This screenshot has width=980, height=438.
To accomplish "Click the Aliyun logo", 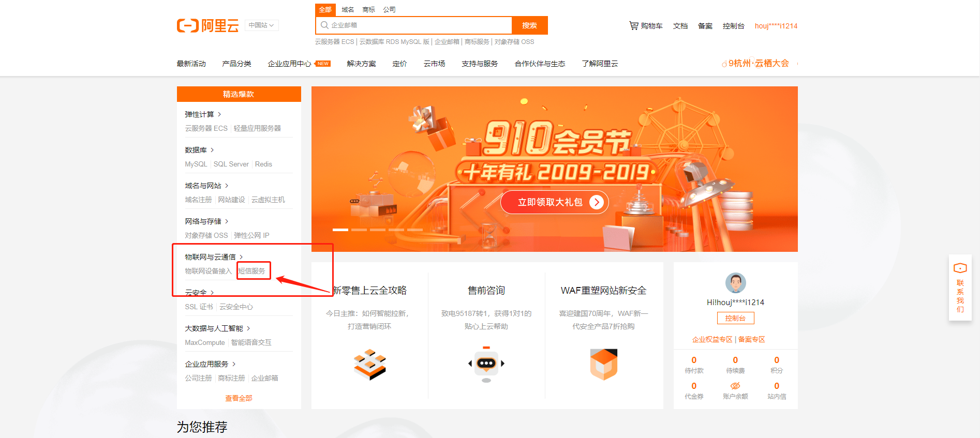I will click(207, 25).
